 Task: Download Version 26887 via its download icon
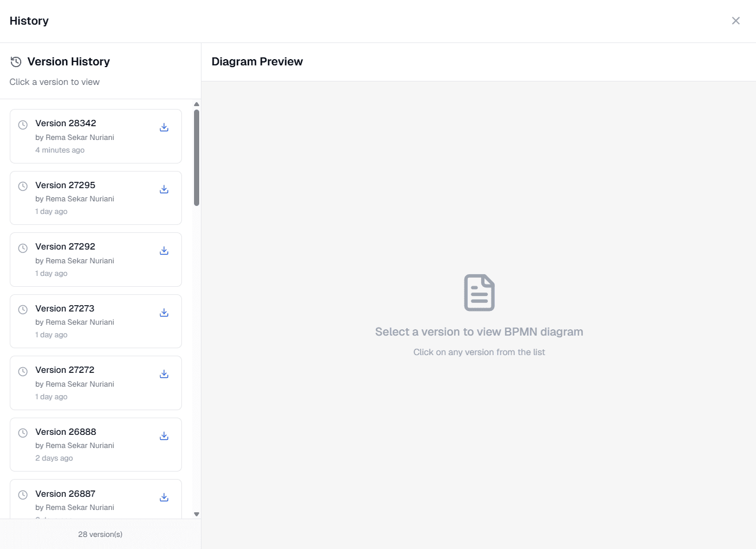164,497
